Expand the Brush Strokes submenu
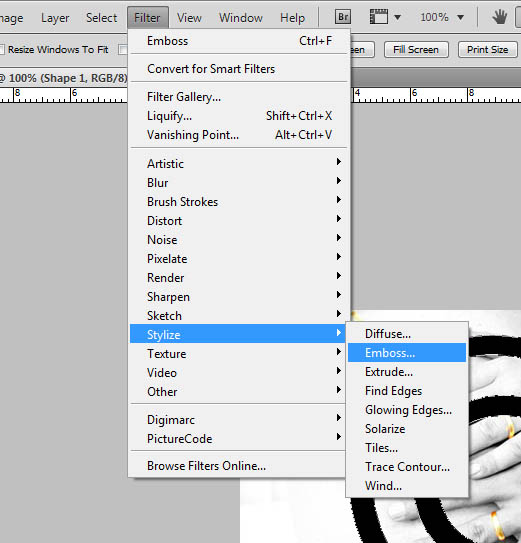This screenshot has height=543, width=521. pyautogui.click(x=239, y=202)
